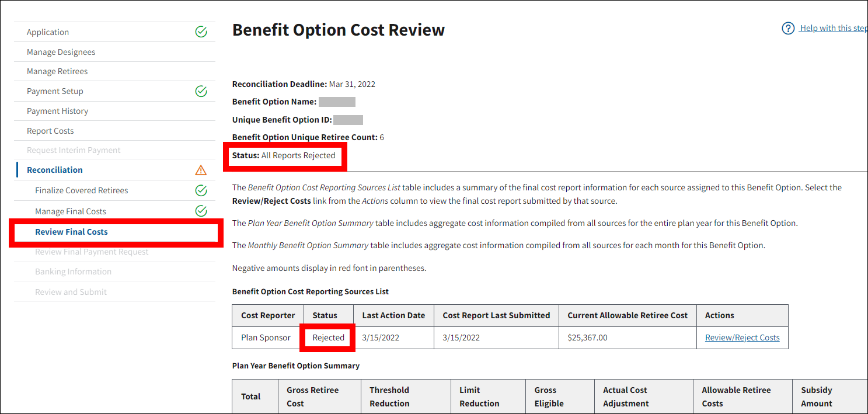Collapse the Reconciliation section
Image resolution: width=868 pixels, height=414 pixels.
55,170
